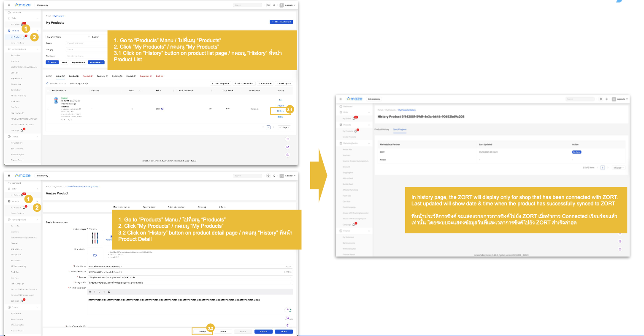Switch to the Rejected tab in My Products
Screen dimensions: 644x336
point(87,76)
